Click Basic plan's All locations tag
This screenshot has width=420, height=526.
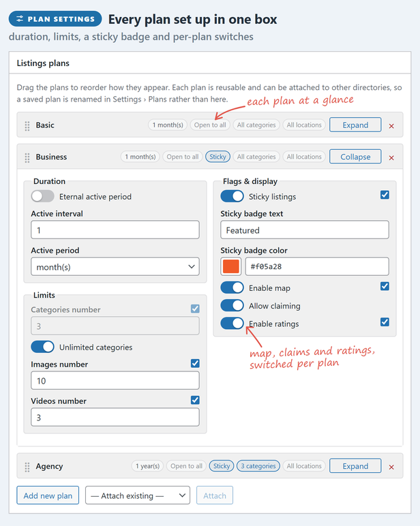pyautogui.click(x=304, y=125)
